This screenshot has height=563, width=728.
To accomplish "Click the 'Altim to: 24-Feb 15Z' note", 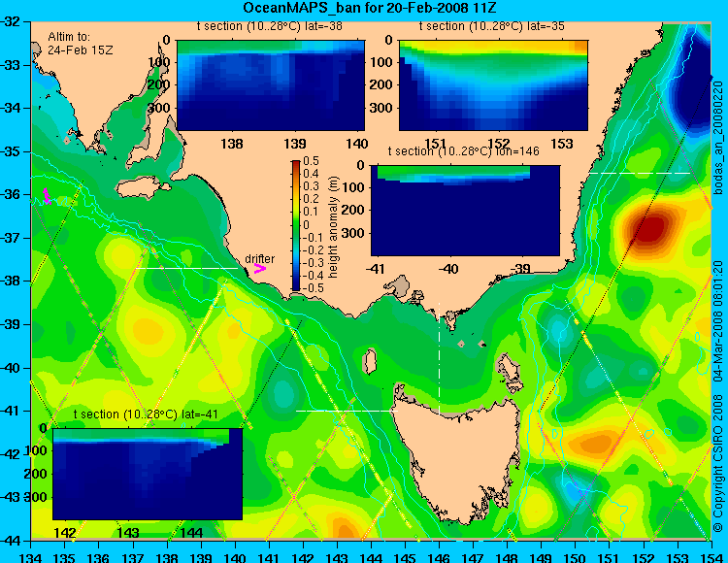I will click(80, 43).
